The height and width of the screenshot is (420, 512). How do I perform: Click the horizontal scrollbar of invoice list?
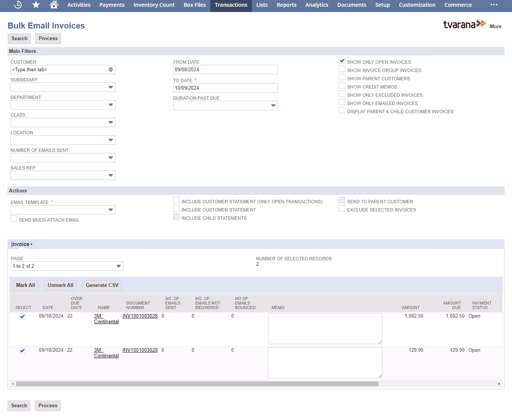[197, 384]
